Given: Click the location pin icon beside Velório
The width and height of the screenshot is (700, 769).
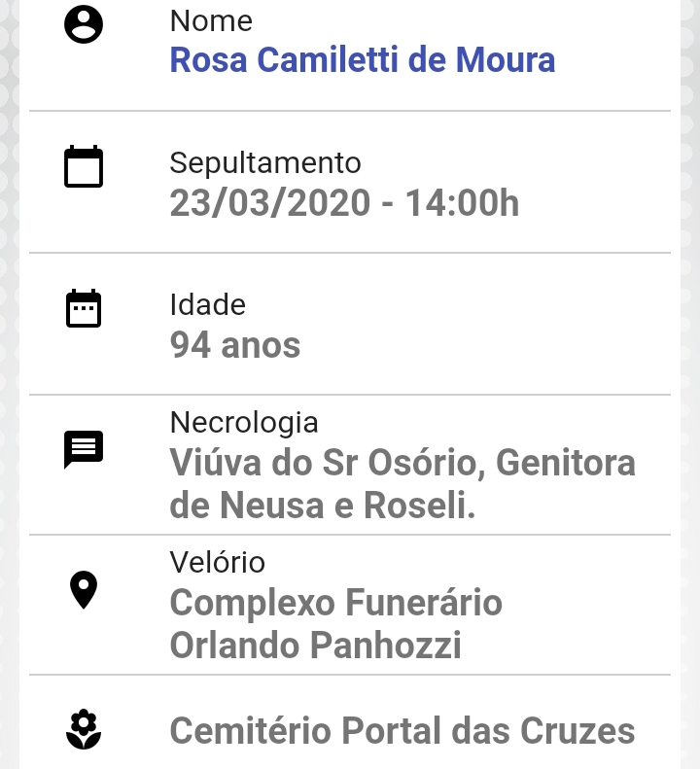Looking at the screenshot, I should click(84, 590).
